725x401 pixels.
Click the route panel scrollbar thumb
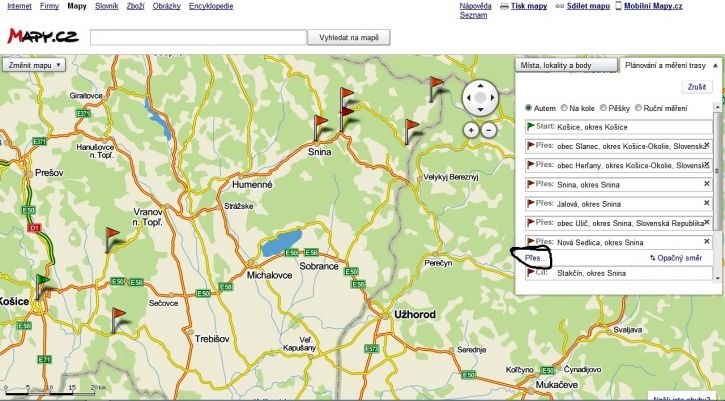tap(718, 171)
